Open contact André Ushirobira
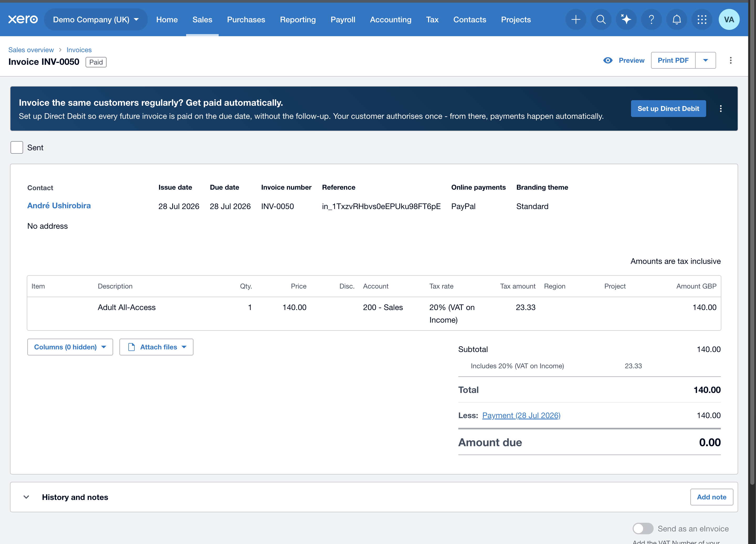The height and width of the screenshot is (544, 756). (x=59, y=206)
